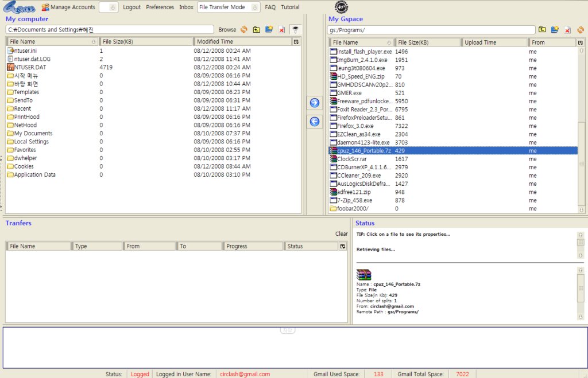Open Manage Accounts
The width and height of the screenshot is (588, 378).
(68, 7)
